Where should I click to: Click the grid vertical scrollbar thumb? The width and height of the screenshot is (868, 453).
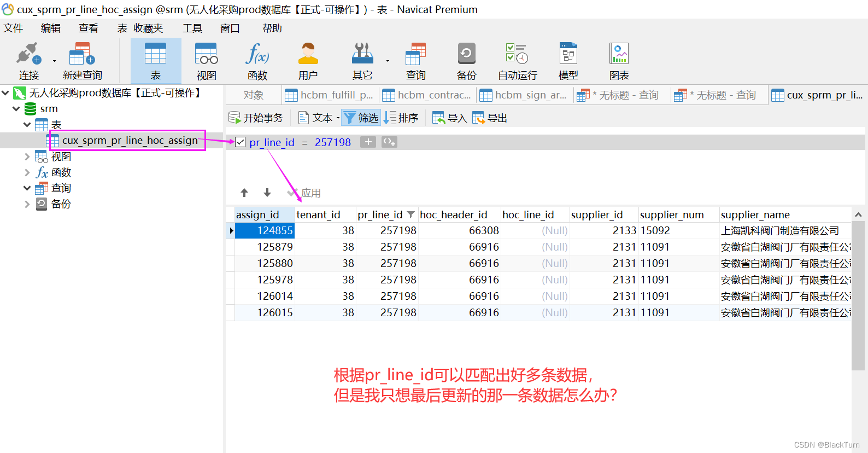(858, 296)
